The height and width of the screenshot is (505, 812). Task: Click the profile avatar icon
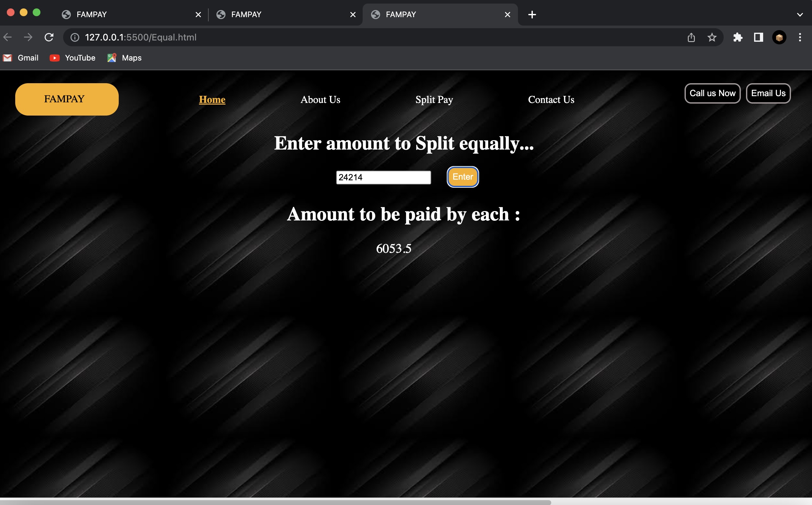click(x=779, y=38)
